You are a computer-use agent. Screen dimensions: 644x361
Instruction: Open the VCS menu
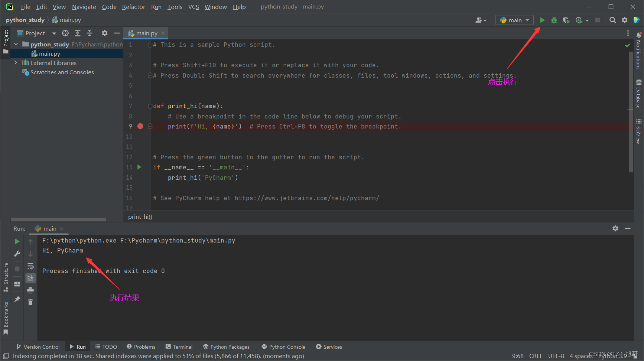pos(193,7)
